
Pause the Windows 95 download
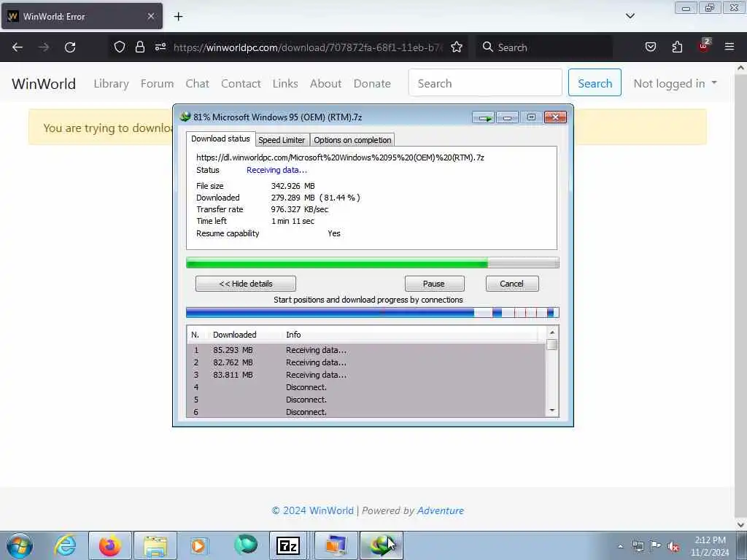(434, 284)
